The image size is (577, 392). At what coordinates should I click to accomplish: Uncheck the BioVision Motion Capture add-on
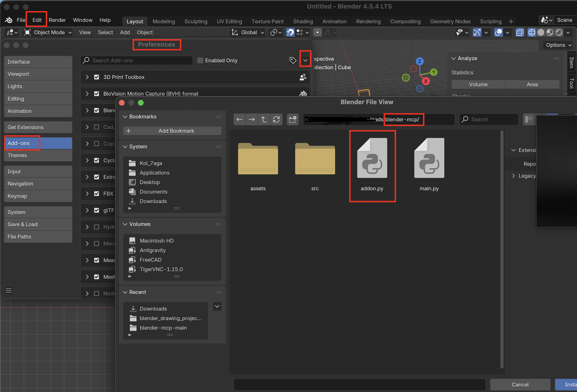(x=97, y=94)
